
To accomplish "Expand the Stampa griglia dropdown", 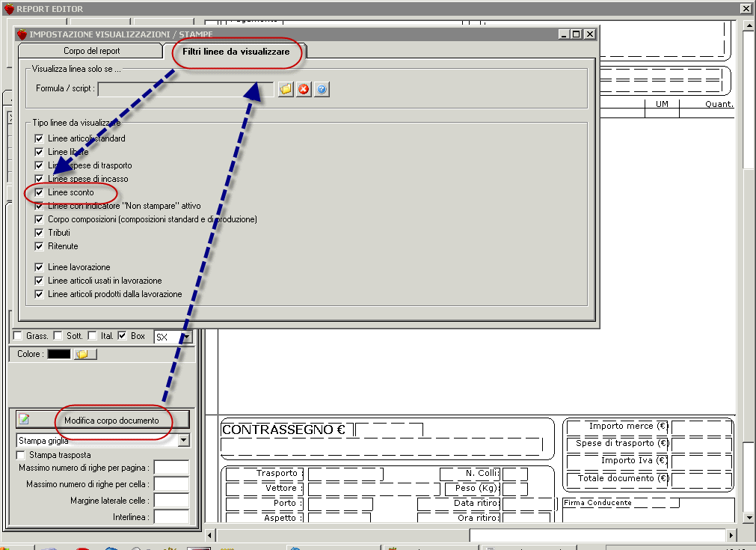I will point(184,441).
